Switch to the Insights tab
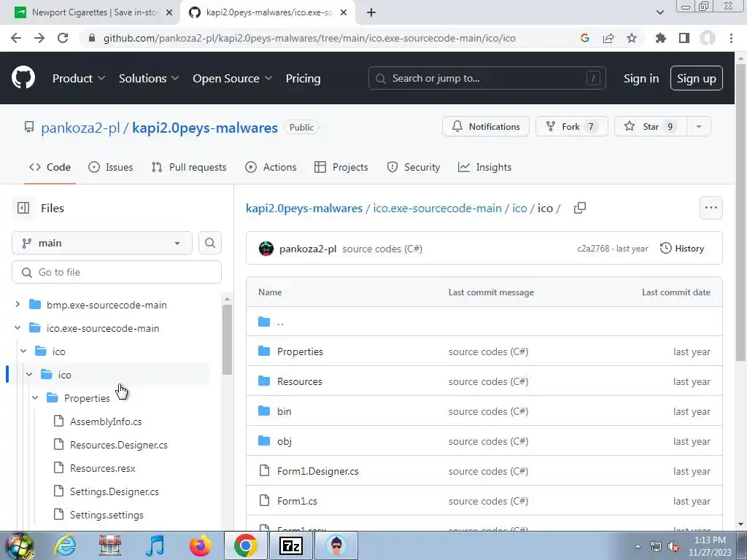Screen dimensions: 747x560 click(484, 167)
